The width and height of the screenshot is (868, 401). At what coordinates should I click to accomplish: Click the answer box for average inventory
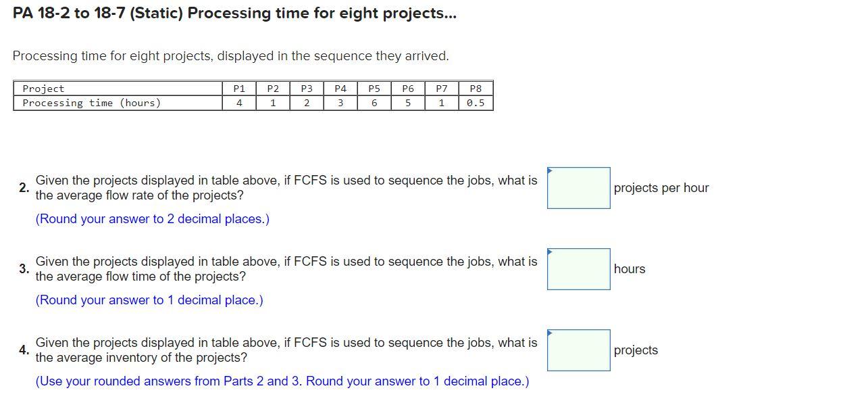point(579,350)
